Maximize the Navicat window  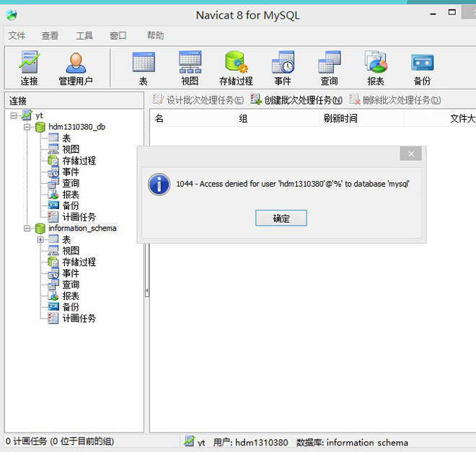tap(452, 12)
